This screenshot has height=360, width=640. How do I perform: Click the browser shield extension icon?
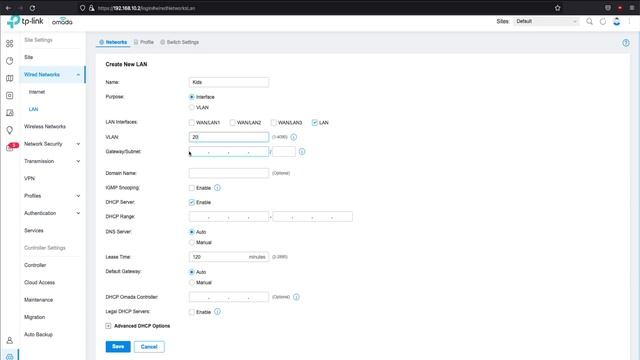[x=608, y=8]
